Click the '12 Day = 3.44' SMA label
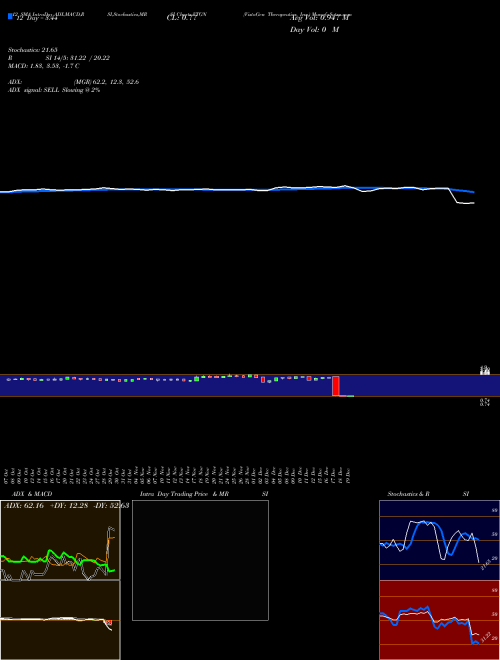 coord(36,19)
